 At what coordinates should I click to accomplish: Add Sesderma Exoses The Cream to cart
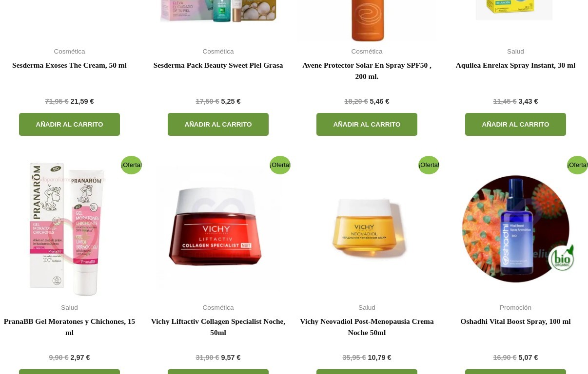pyautogui.click(x=69, y=124)
